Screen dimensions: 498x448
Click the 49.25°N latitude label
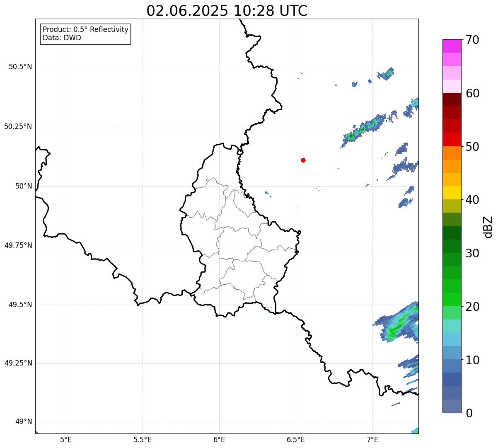[18, 363]
